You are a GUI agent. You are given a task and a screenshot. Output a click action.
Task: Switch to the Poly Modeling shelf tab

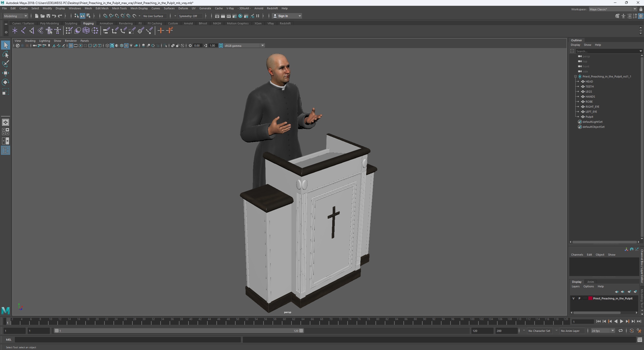point(49,23)
